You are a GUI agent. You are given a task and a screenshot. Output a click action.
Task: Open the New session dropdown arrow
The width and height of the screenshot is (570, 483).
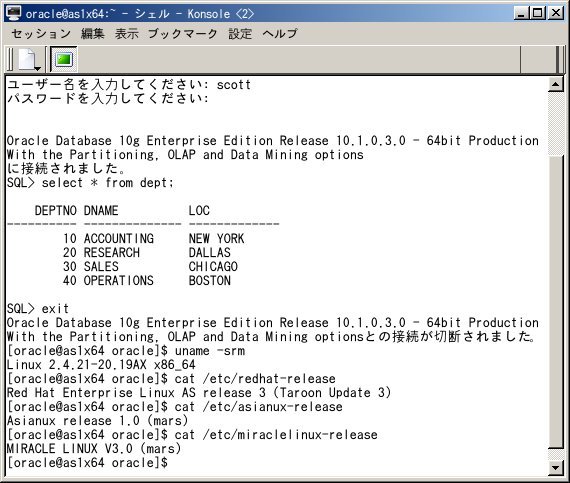(x=38, y=68)
